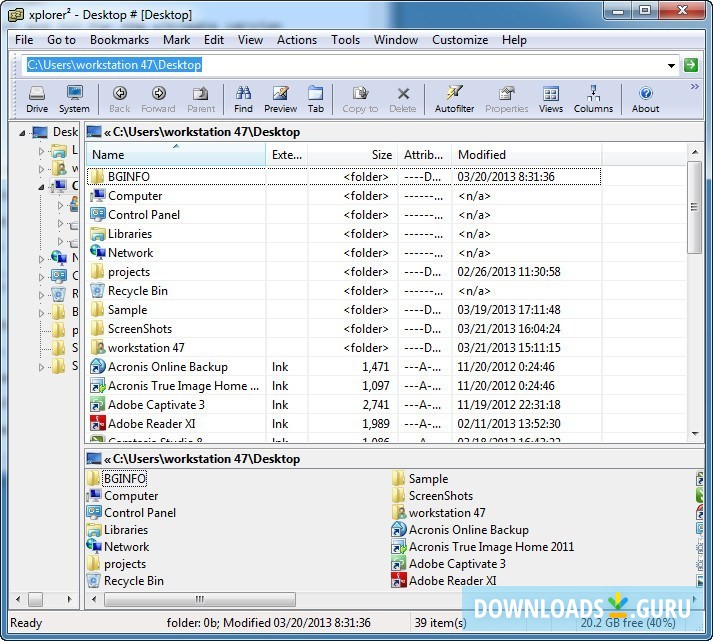Sort by the Attrib... column header
The width and height of the screenshot is (713, 641).
(x=424, y=155)
